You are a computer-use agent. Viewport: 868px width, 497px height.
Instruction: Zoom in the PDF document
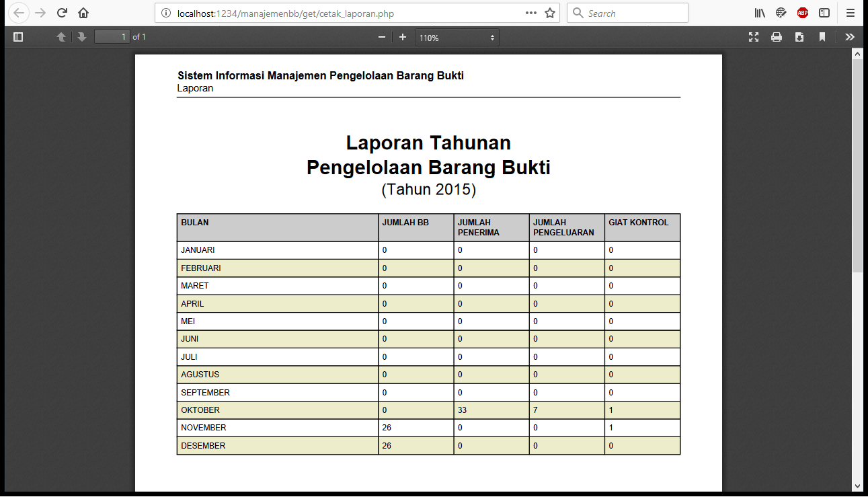click(403, 37)
